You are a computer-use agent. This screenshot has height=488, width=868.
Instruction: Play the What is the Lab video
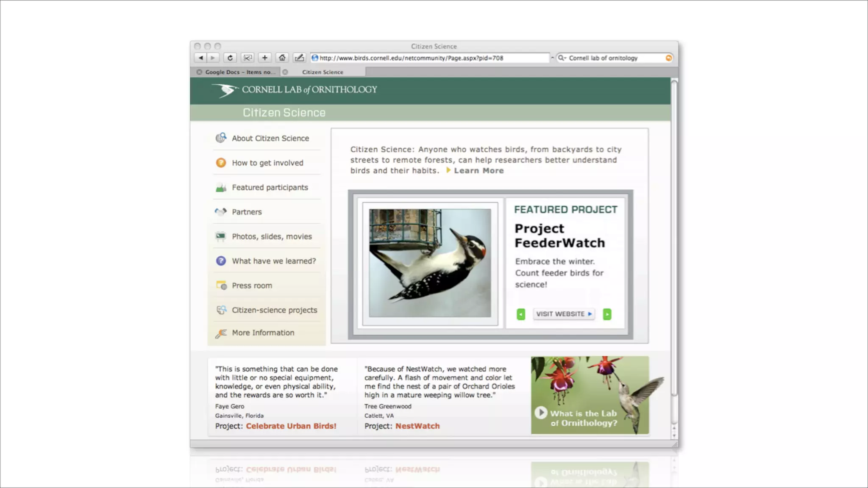[541, 413]
